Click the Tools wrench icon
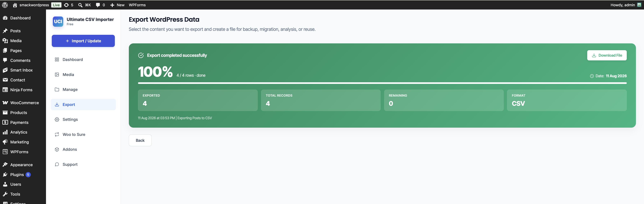644x204 pixels. pyautogui.click(x=5, y=194)
